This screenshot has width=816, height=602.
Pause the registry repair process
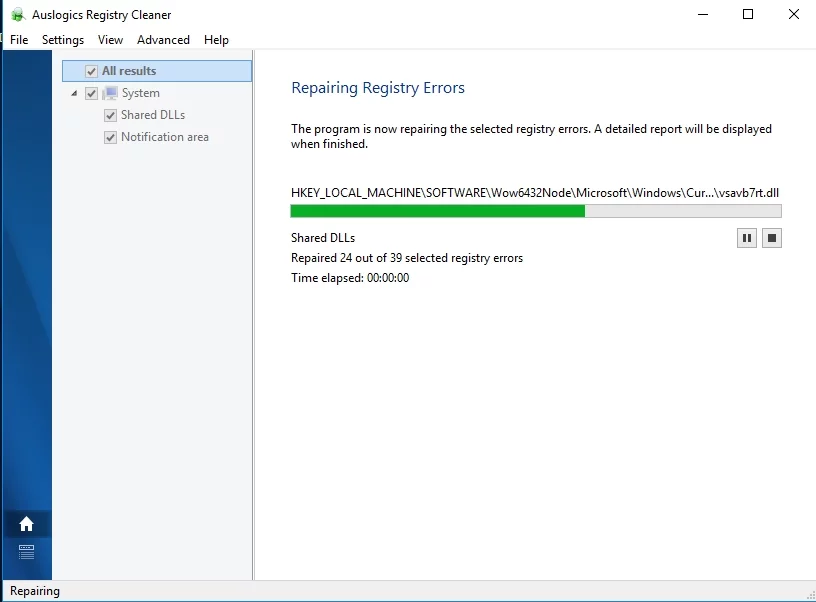[x=746, y=238]
